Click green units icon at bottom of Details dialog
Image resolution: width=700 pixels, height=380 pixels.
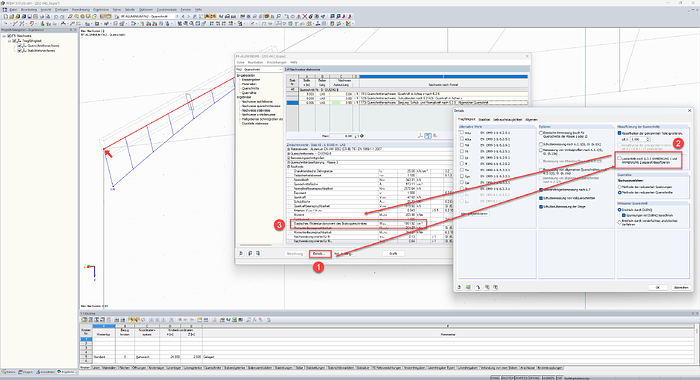468,287
